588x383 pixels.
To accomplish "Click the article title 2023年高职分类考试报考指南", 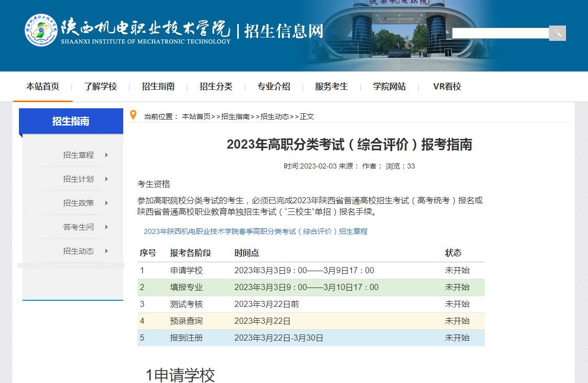I will coord(349,145).
